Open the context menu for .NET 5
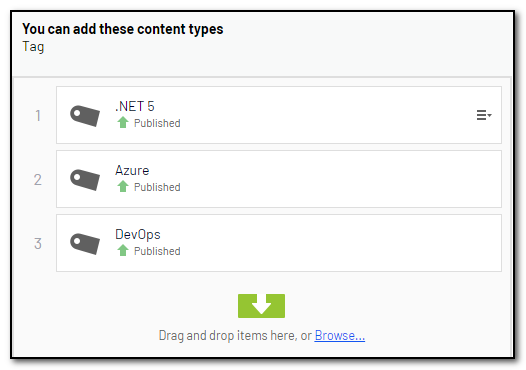Viewport: 526px width, 370px height. tap(484, 115)
